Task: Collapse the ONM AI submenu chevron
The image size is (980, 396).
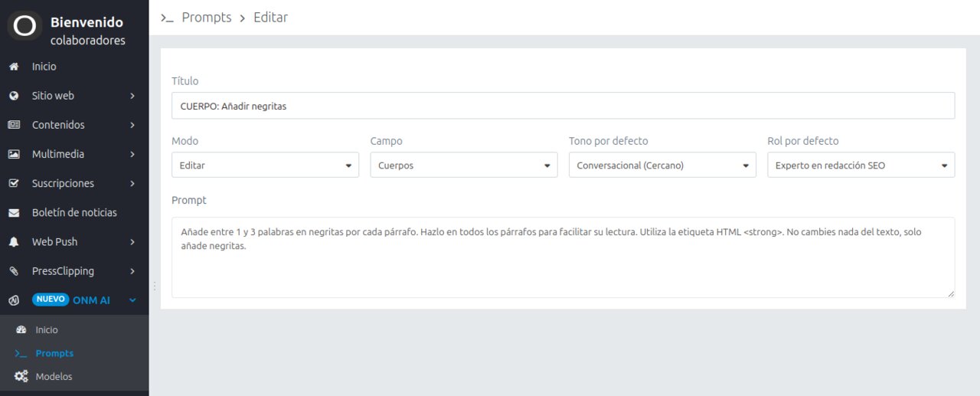Action: (132, 299)
